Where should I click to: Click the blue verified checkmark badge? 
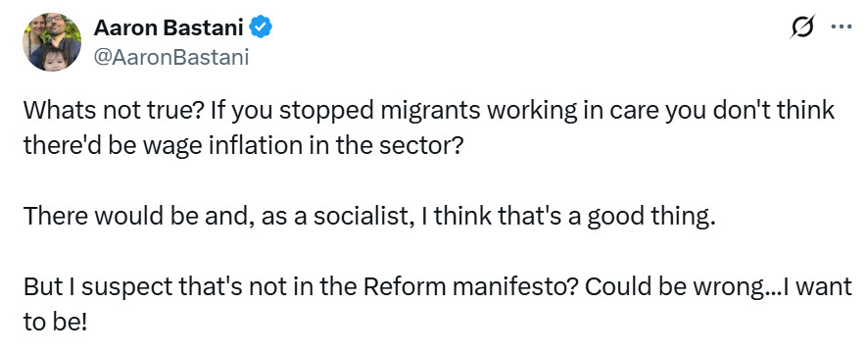point(261,26)
